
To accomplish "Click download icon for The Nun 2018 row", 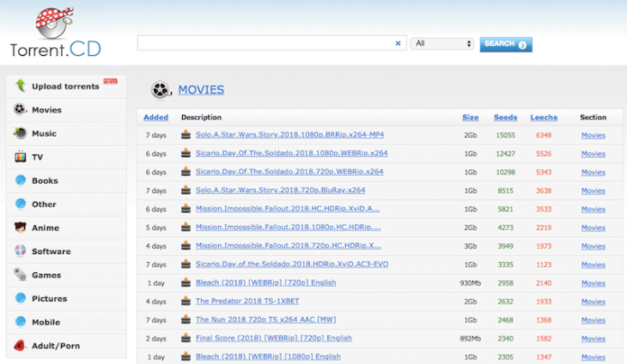I will [x=186, y=320].
